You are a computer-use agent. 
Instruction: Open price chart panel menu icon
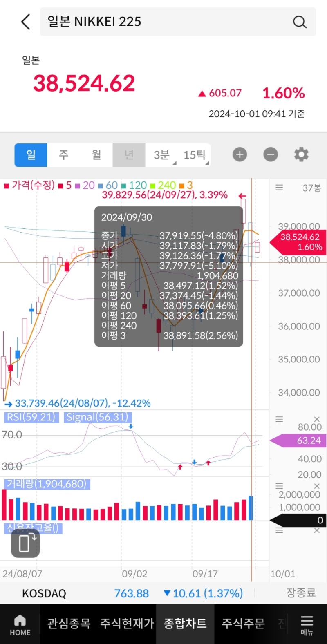(x=279, y=188)
